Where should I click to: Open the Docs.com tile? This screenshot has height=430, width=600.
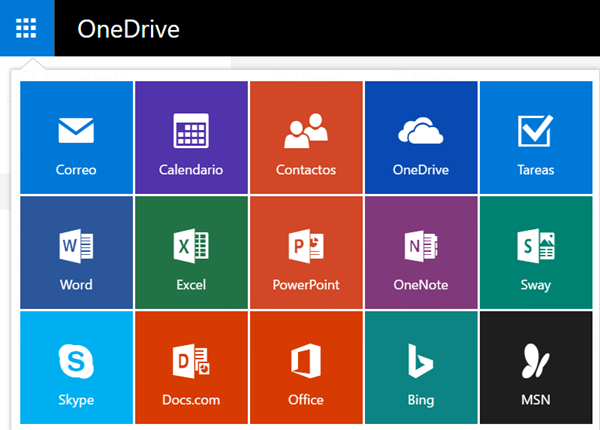pos(191,367)
